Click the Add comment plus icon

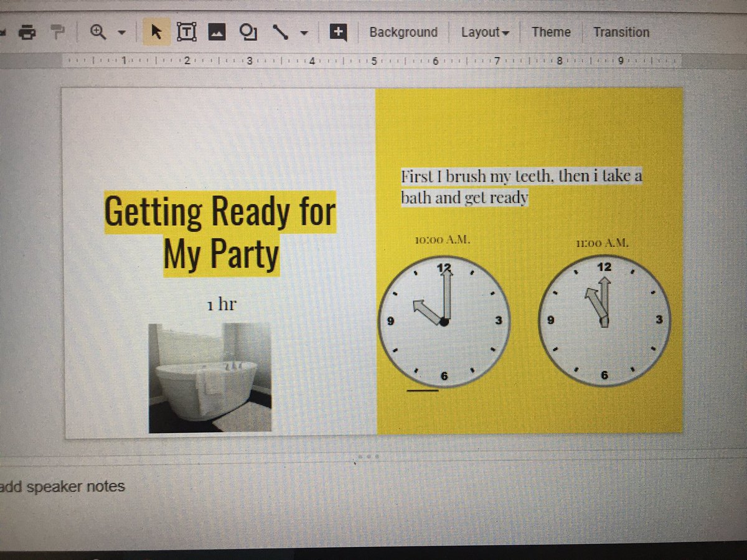coord(338,32)
